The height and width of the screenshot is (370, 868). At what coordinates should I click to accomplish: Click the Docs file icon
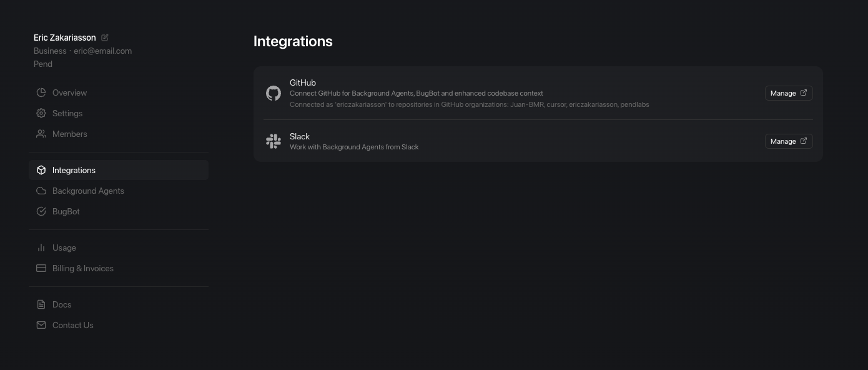click(41, 304)
